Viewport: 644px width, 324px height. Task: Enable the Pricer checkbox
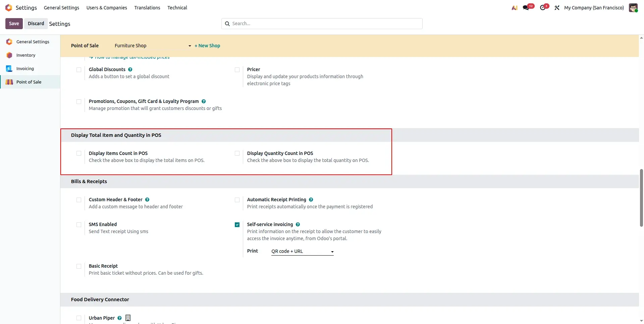pyautogui.click(x=237, y=70)
